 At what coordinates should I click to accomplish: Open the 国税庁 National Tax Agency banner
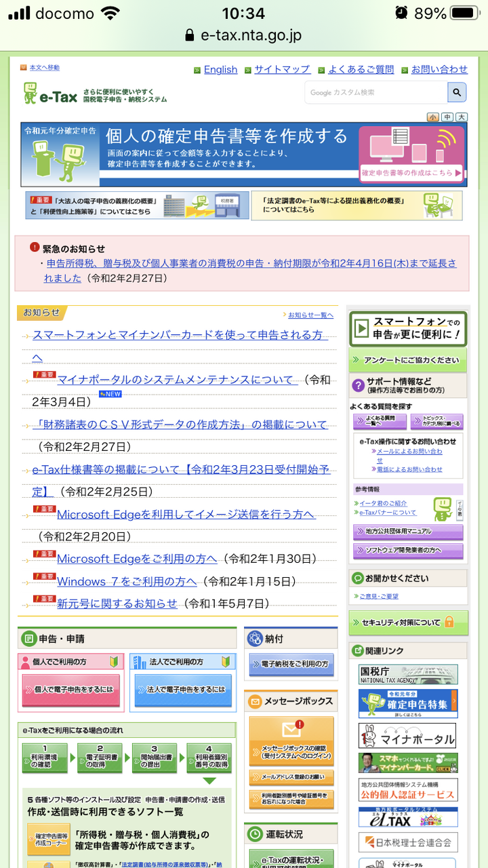pyautogui.click(x=408, y=674)
